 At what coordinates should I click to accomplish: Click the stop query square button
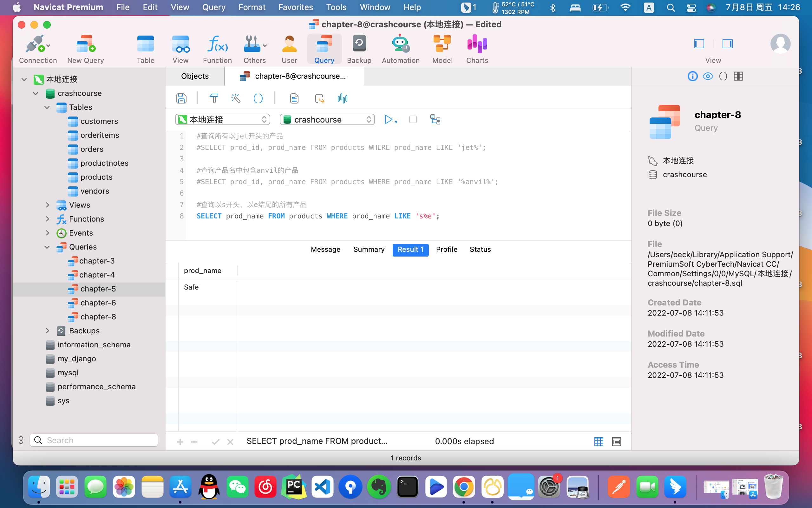[x=413, y=119]
